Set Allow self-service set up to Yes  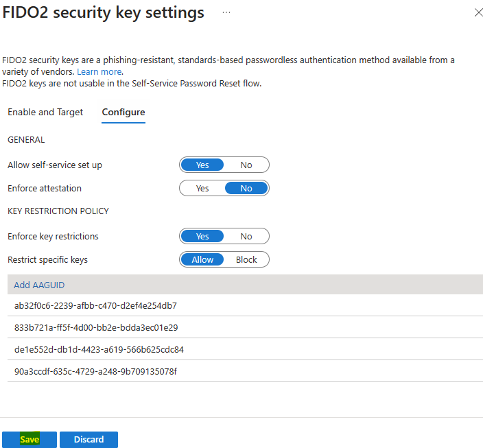pos(202,165)
